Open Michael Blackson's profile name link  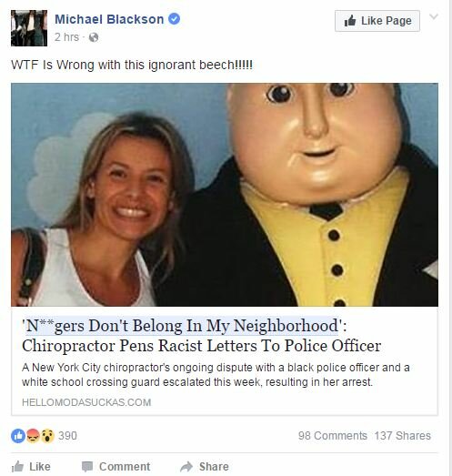click(109, 19)
